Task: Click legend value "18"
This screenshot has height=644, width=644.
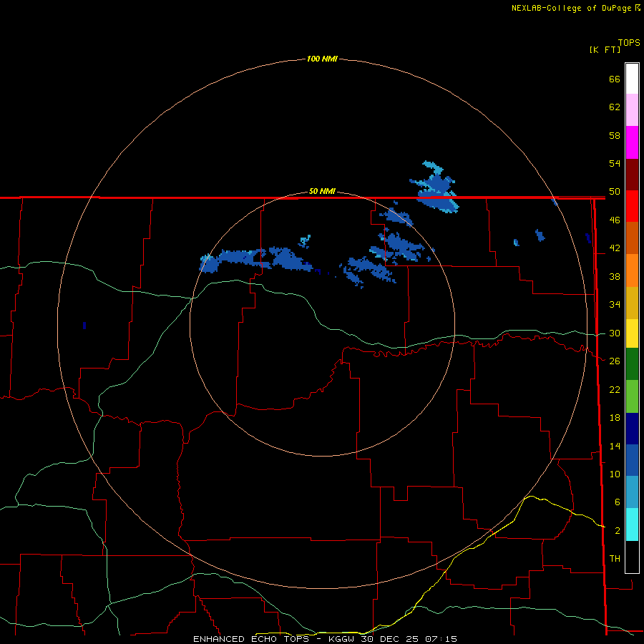Action: pyautogui.click(x=615, y=418)
